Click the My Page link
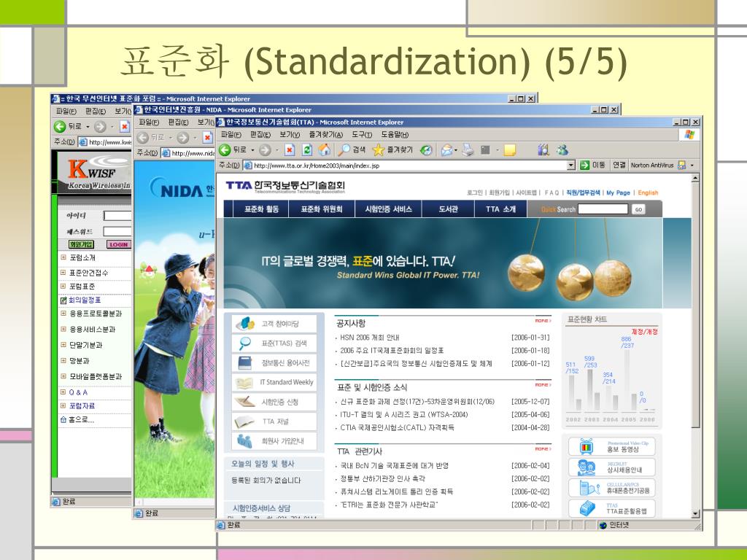Image resolution: width=747 pixels, height=560 pixels. click(619, 192)
